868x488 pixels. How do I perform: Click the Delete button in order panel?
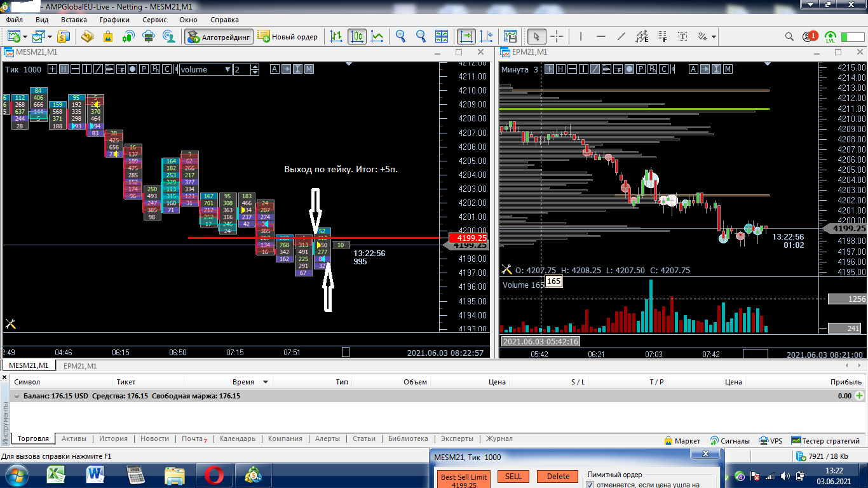click(558, 477)
